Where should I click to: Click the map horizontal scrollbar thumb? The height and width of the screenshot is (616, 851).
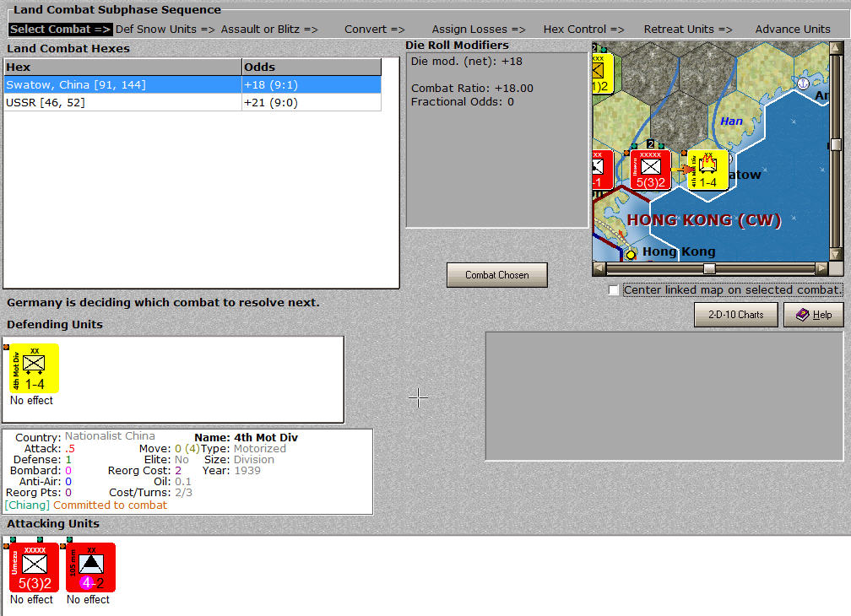point(709,268)
